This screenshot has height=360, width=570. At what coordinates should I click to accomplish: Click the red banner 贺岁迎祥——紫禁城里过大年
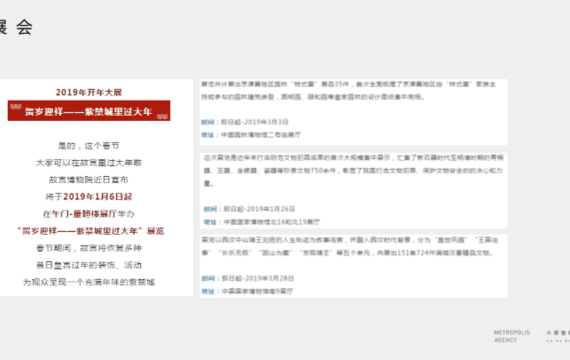pyautogui.click(x=89, y=111)
